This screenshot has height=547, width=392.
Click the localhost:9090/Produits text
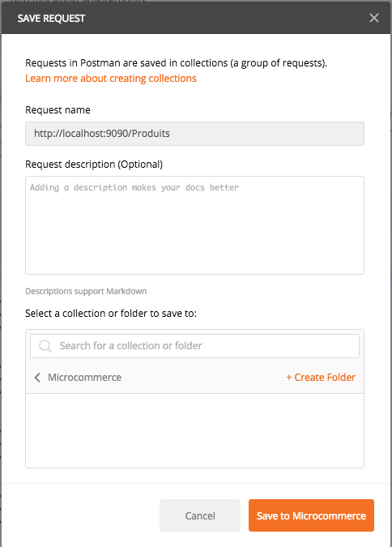tap(102, 133)
